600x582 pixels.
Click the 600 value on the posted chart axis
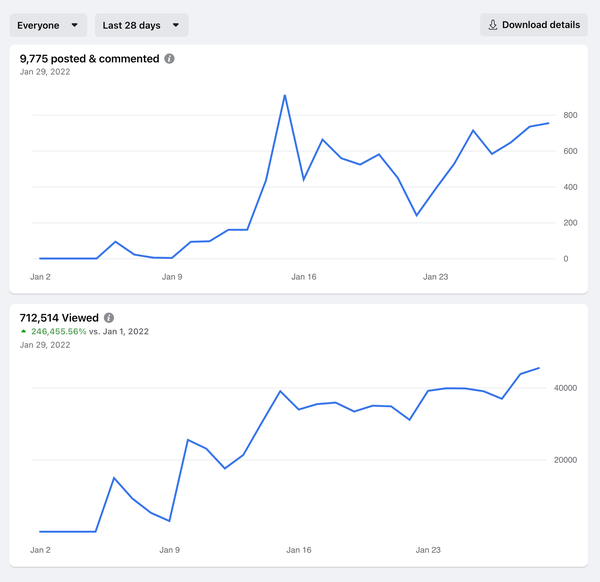pyautogui.click(x=570, y=151)
